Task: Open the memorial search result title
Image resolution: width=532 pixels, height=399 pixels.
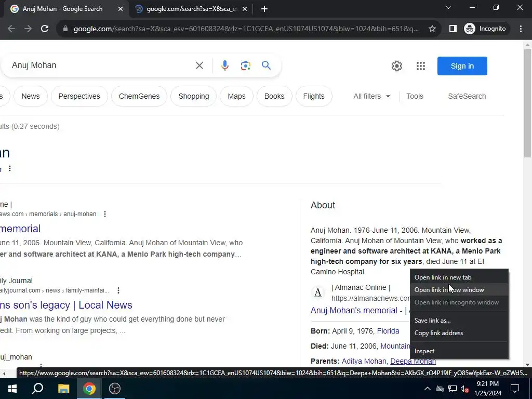Action: click(x=20, y=229)
